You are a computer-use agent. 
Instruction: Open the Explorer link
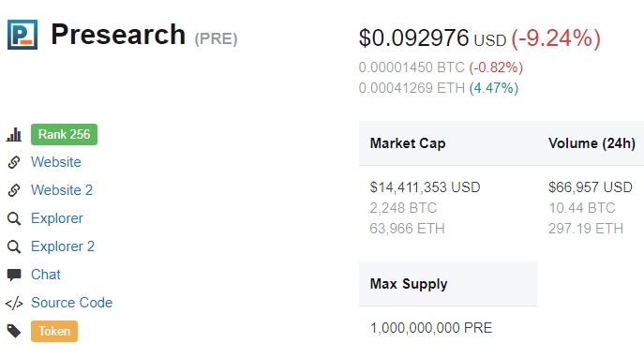click(x=57, y=218)
